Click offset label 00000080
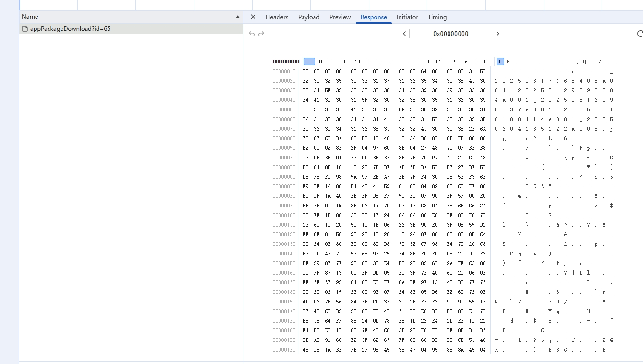 tap(284, 138)
